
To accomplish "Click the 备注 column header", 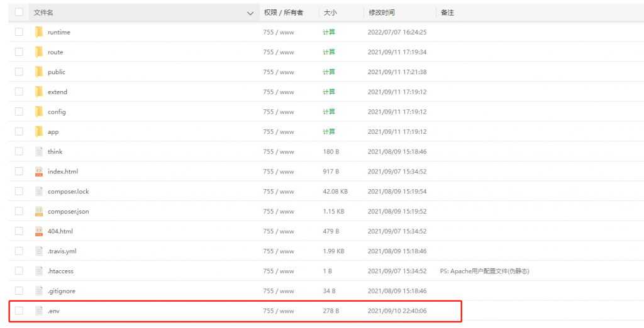I will (x=447, y=13).
